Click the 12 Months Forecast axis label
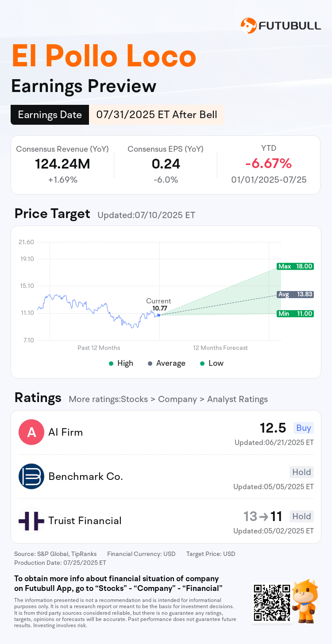This screenshot has height=644, width=332. click(x=220, y=348)
